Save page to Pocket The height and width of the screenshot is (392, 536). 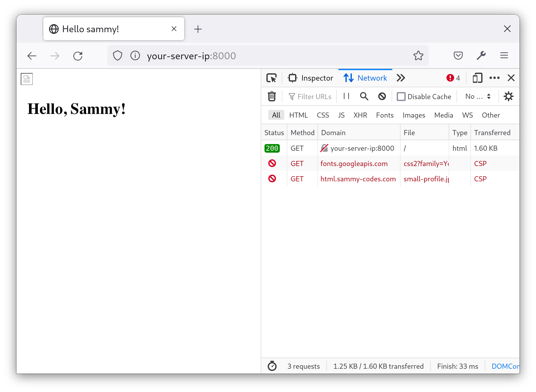(458, 56)
